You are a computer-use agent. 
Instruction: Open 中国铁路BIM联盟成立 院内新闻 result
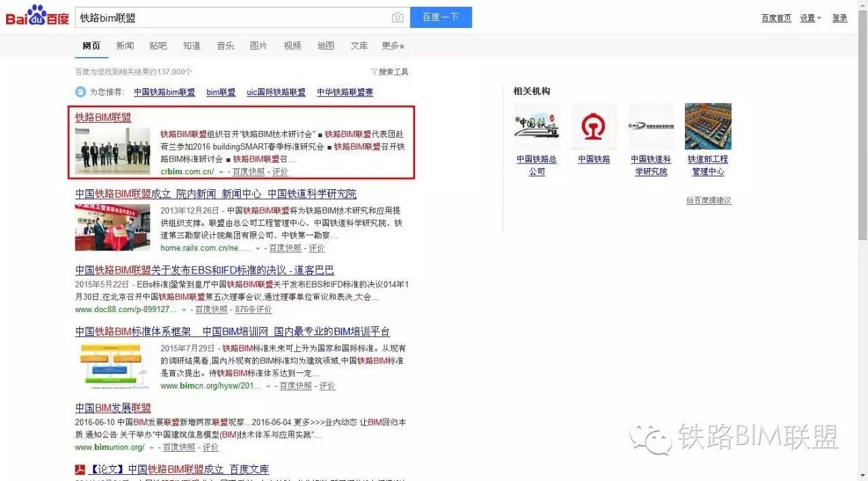click(x=216, y=194)
